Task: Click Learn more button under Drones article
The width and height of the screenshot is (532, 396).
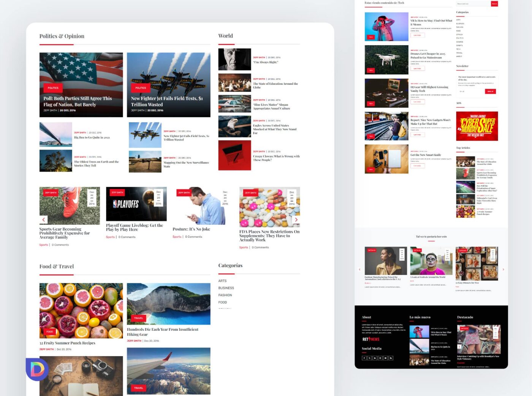Action: coord(417,69)
